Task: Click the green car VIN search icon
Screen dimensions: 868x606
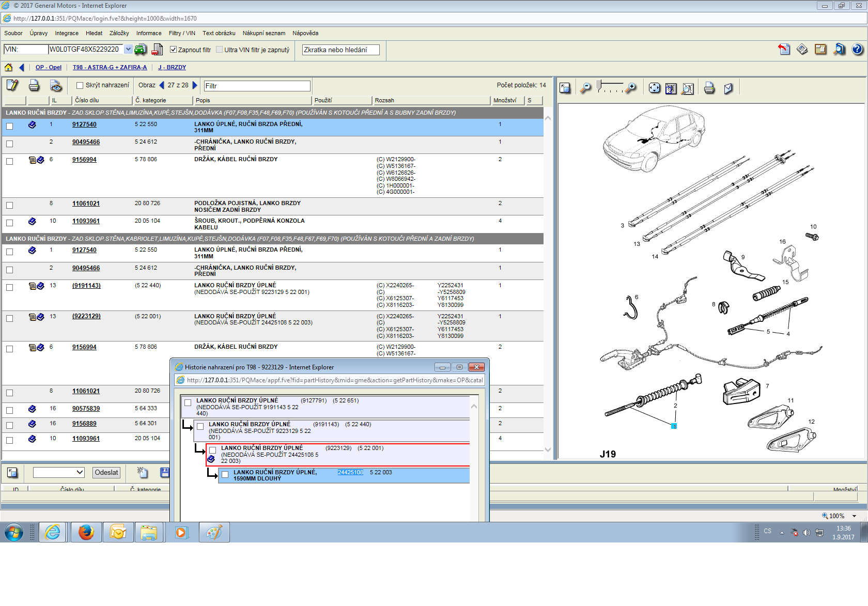Action: (x=140, y=50)
